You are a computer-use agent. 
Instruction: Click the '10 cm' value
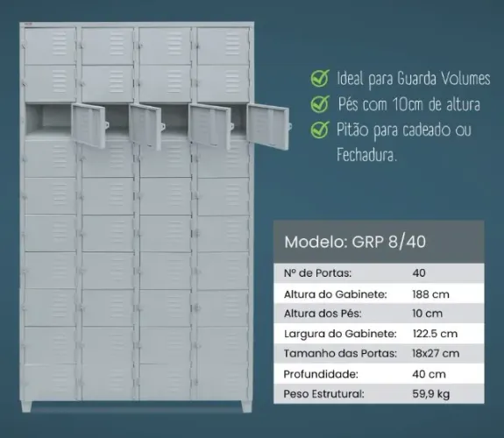coord(427,314)
